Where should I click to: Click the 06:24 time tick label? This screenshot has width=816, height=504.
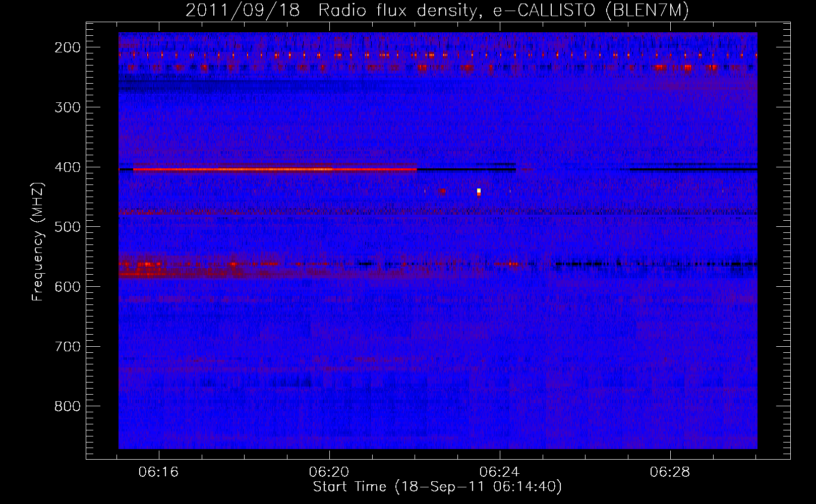(500, 472)
